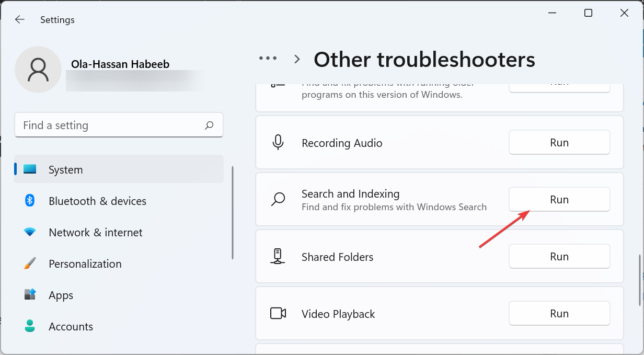Open the user profile avatar

coord(38,70)
